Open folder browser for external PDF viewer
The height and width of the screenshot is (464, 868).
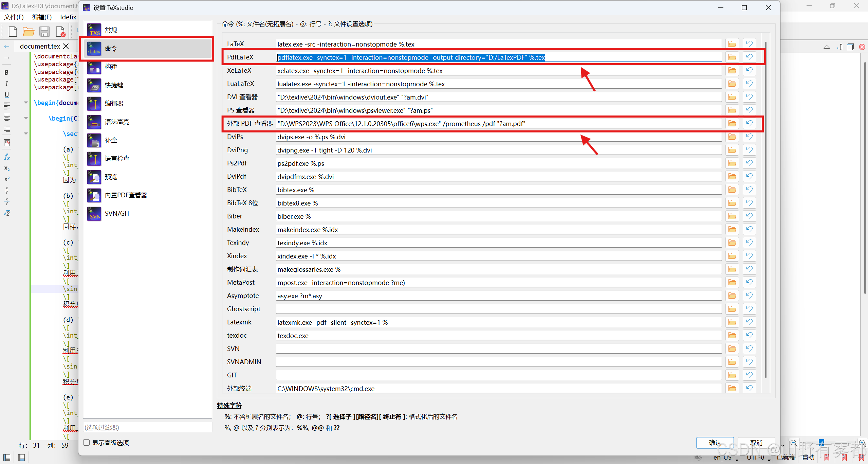732,123
